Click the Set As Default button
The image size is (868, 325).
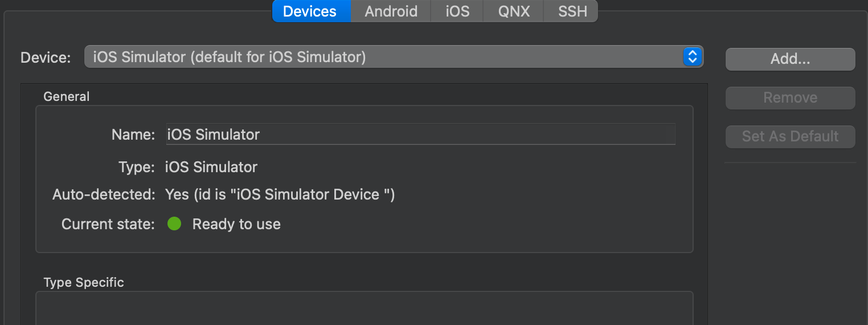[x=790, y=136]
